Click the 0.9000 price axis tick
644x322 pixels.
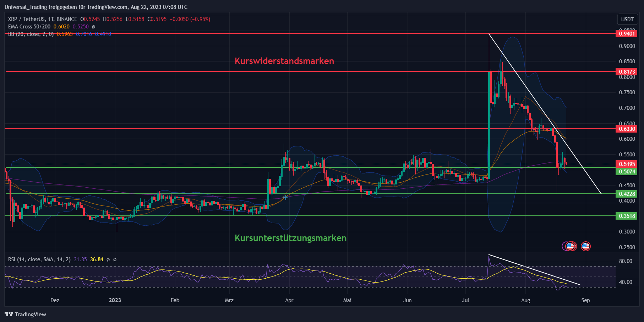(627, 46)
